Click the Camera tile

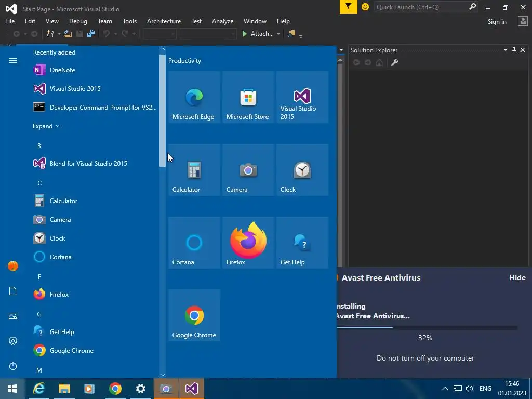tap(248, 170)
